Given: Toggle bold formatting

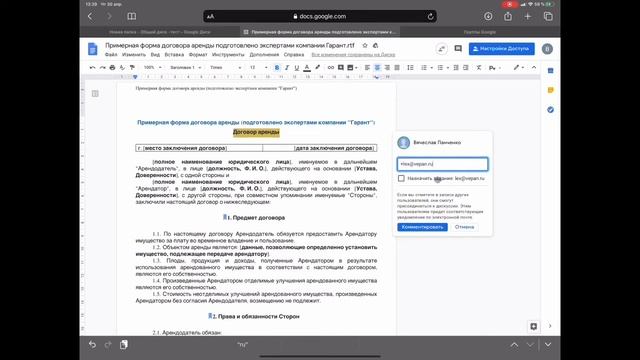Looking at the screenshot, I should click(x=277, y=67).
